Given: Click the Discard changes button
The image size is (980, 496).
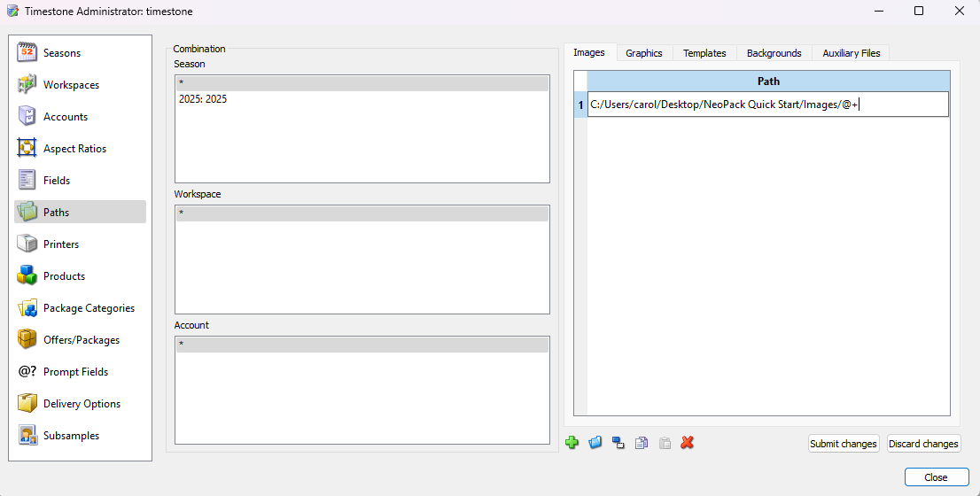Looking at the screenshot, I should click(x=923, y=444).
